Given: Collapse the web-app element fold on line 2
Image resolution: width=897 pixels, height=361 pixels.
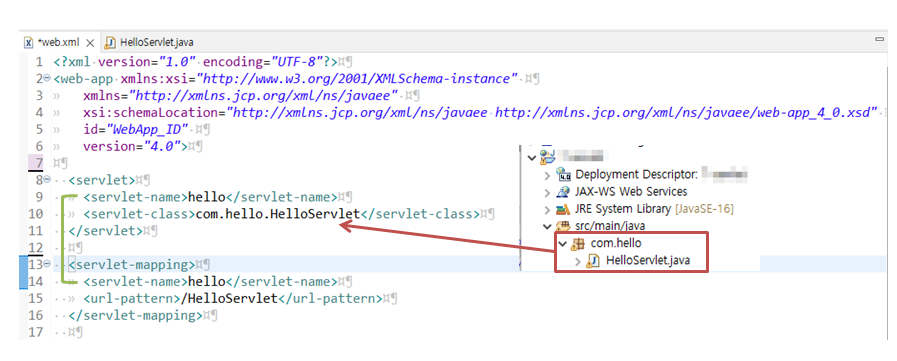Looking at the screenshot, I should [47, 78].
